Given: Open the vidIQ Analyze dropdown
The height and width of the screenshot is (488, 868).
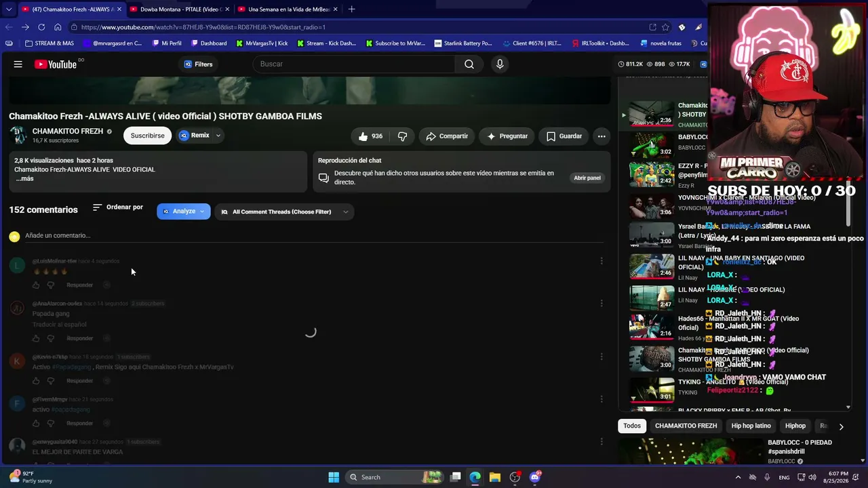Looking at the screenshot, I should point(184,211).
